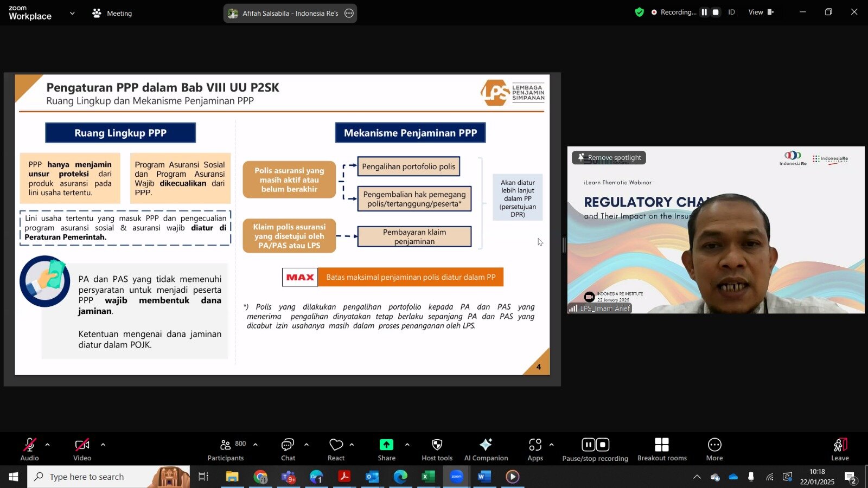
Task: Open Wi-Fi network settings in tray
Action: pos(769,477)
